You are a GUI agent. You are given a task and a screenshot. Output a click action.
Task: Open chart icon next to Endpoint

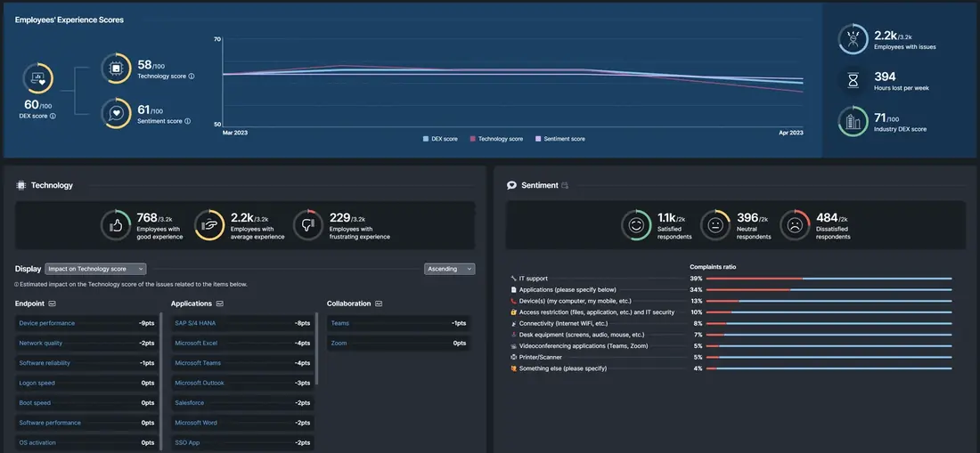coord(53,303)
